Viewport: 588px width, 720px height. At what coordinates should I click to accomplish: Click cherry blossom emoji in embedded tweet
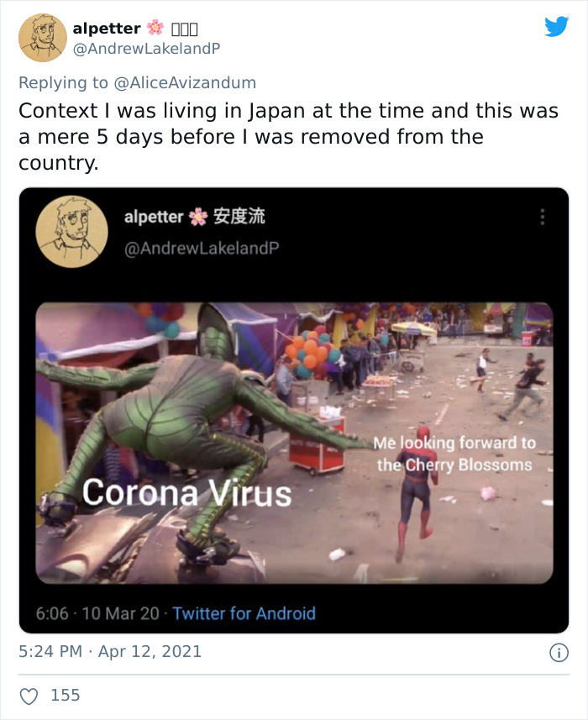tap(198, 216)
